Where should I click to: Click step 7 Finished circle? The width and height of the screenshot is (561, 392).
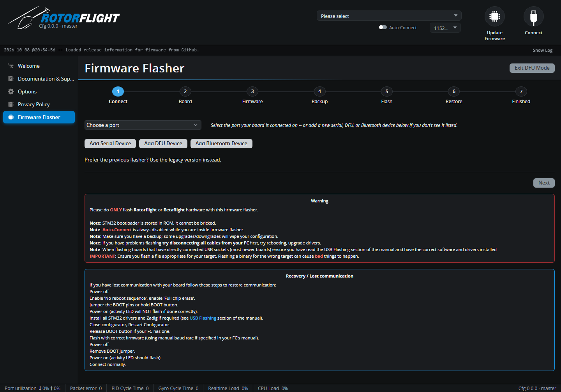[521, 91]
